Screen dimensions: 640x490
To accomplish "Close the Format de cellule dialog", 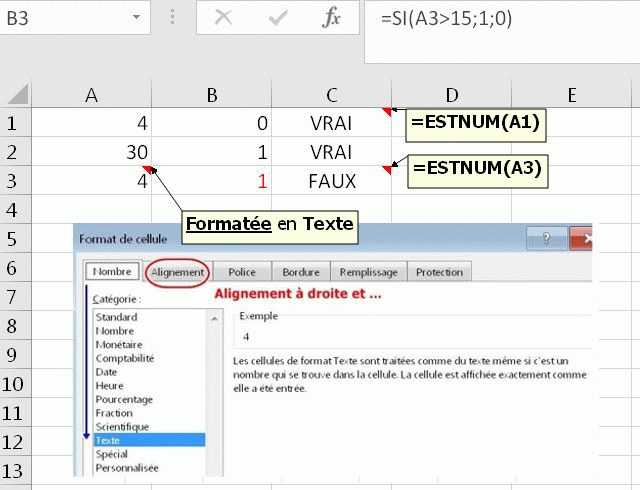I will [582, 238].
